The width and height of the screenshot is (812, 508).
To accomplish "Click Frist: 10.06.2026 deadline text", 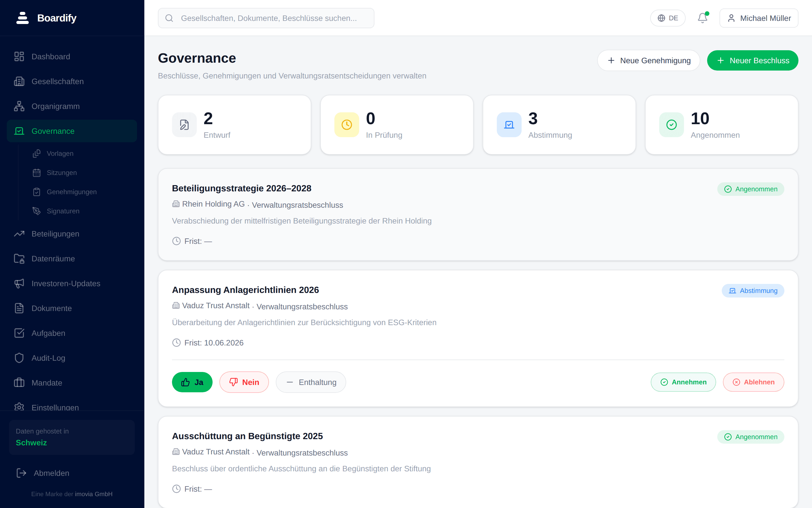I will (x=214, y=343).
